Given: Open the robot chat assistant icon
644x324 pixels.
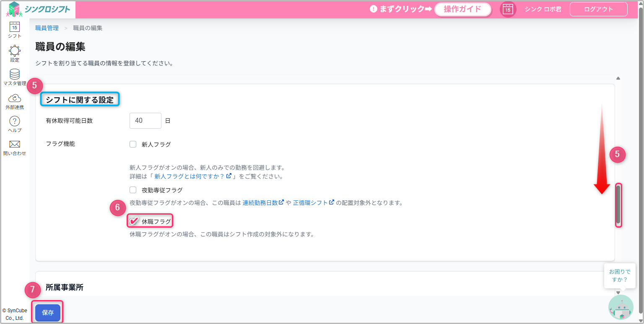Looking at the screenshot, I should [x=621, y=307].
